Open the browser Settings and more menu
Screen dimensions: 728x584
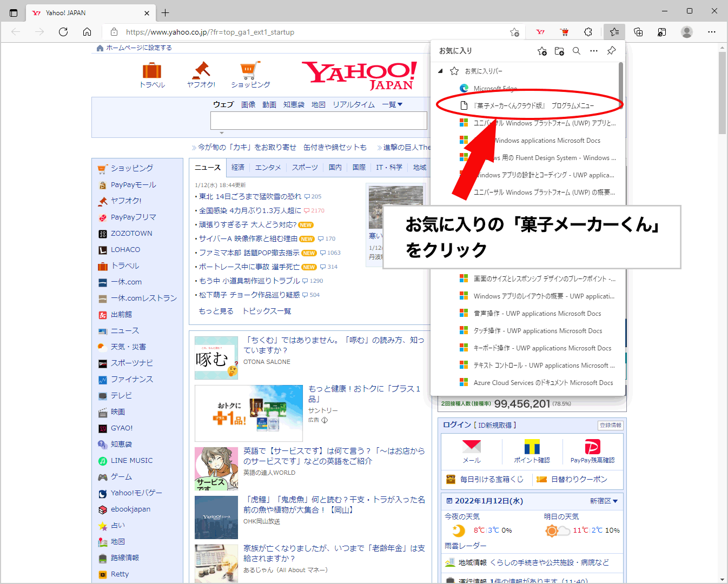coord(712,32)
